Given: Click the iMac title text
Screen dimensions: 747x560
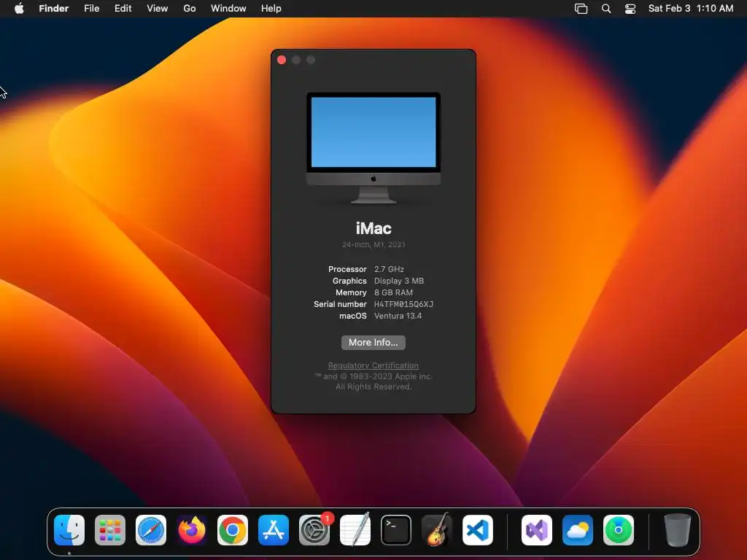Looking at the screenshot, I should (373, 228).
